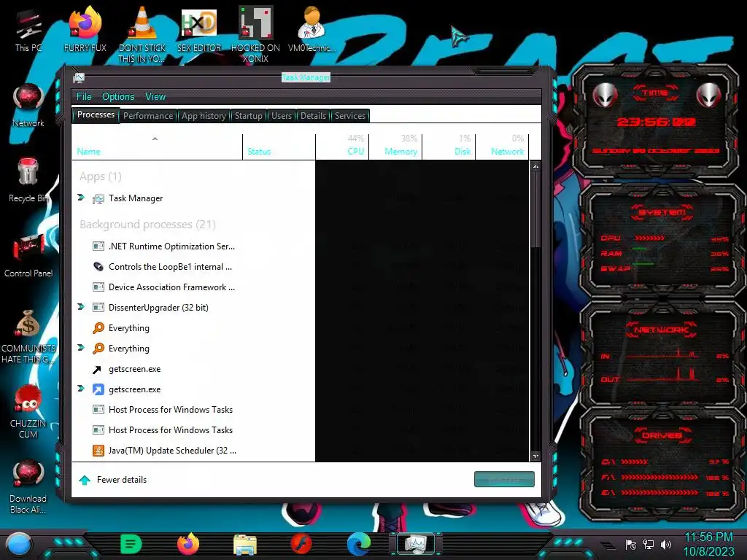Expand the Task Manager app row
The width and height of the screenshot is (747, 560).
click(81, 198)
